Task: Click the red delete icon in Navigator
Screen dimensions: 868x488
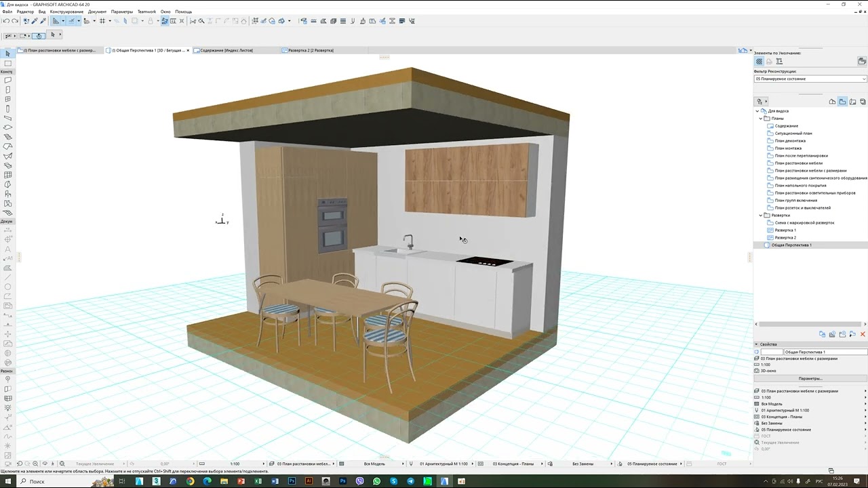Action: [x=863, y=334]
